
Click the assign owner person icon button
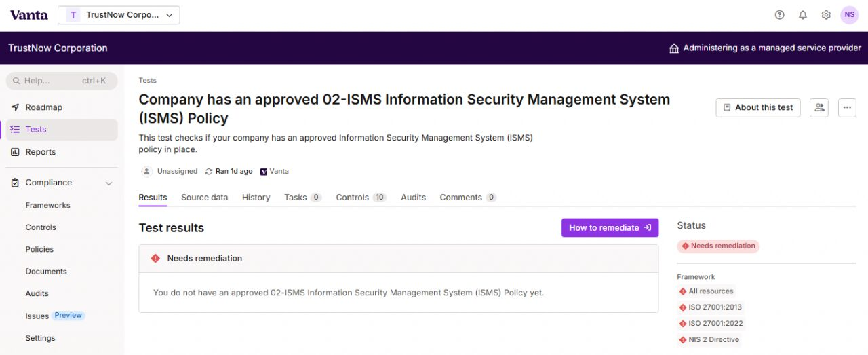819,107
